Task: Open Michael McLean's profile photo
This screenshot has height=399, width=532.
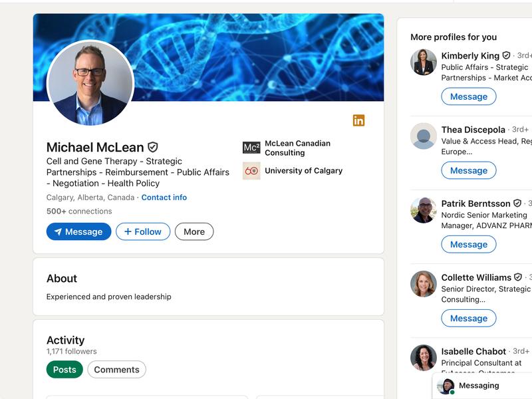Action: (90, 82)
